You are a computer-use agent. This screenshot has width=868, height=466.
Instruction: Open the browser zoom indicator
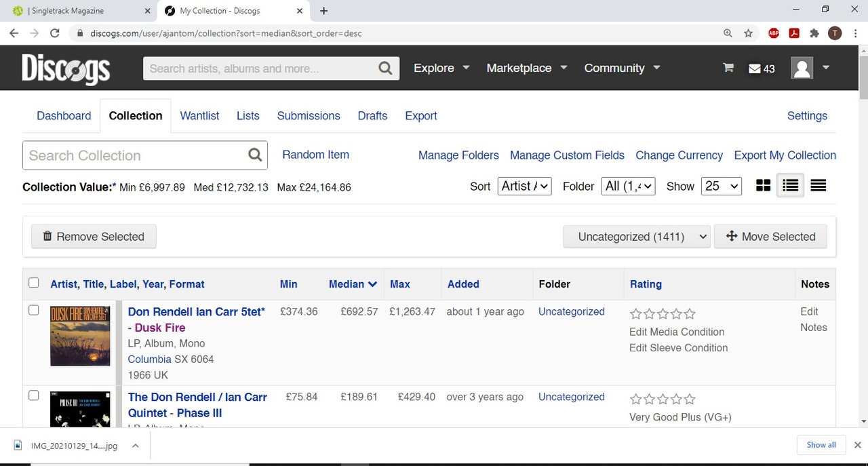coord(728,33)
